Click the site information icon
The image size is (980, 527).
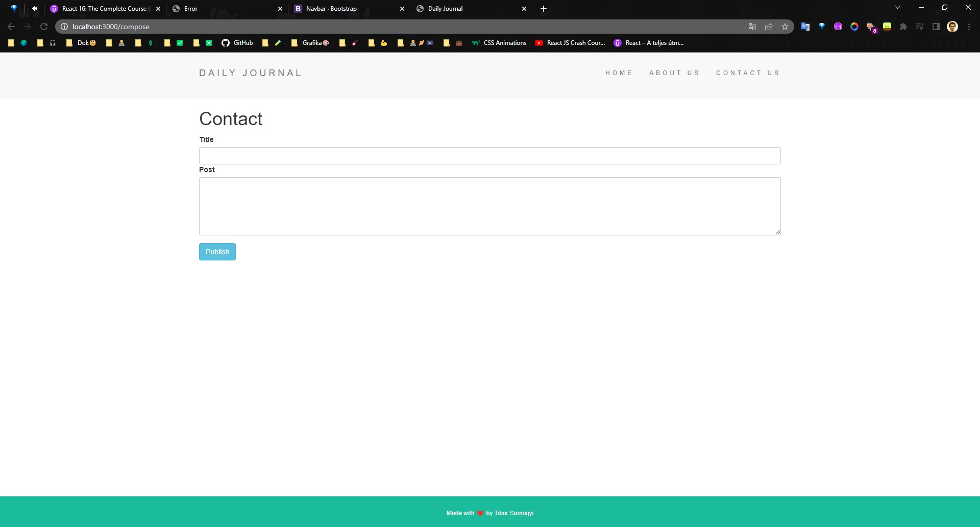click(64, 27)
